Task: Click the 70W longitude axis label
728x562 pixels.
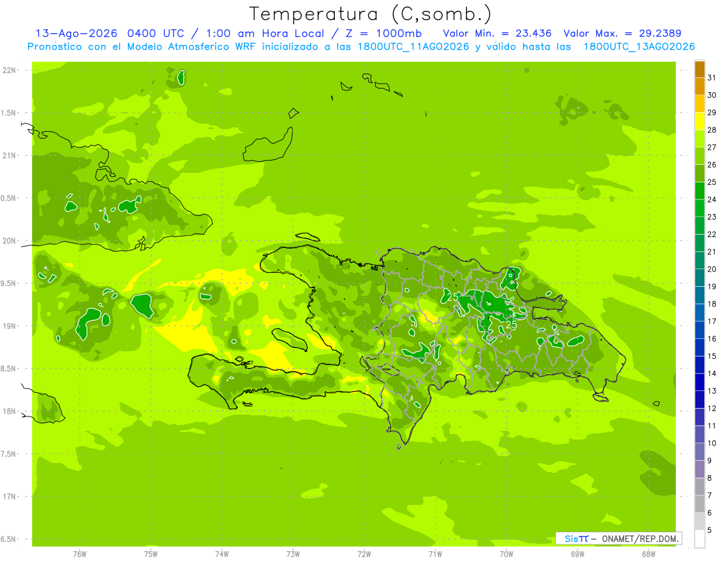Action: (x=507, y=554)
